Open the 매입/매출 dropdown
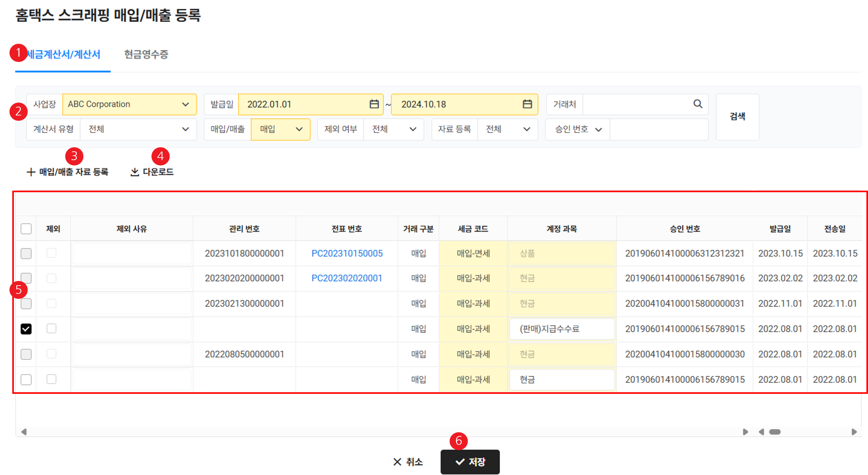 [x=299, y=129]
